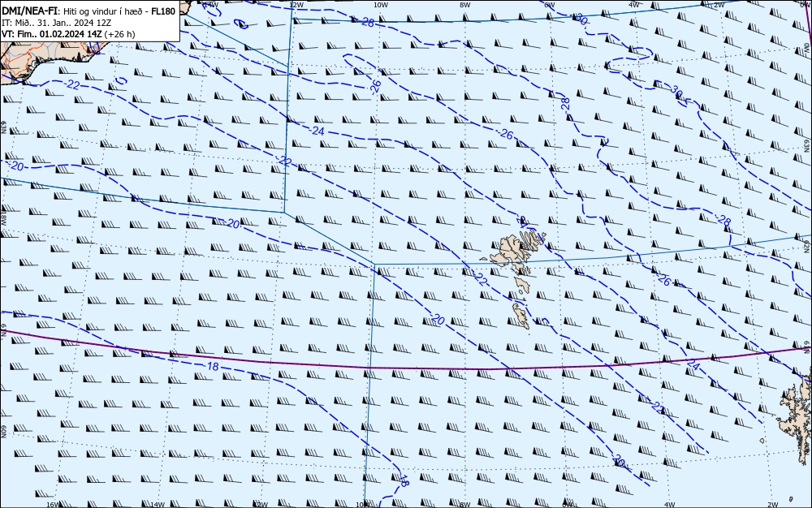Click the 14W longitude label along the top
The image size is (812, 508).
pos(211,4)
